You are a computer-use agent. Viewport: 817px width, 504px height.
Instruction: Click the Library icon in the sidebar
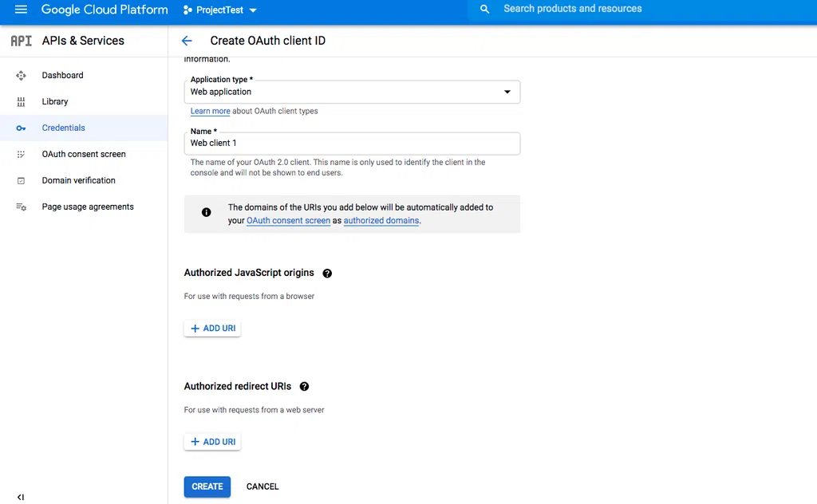click(21, 101)
